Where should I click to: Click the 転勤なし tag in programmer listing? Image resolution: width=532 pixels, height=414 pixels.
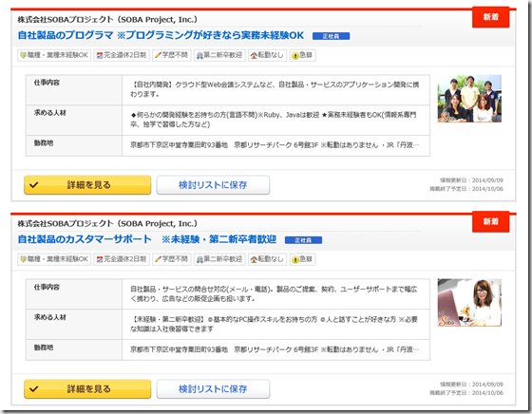pos(268,55)
